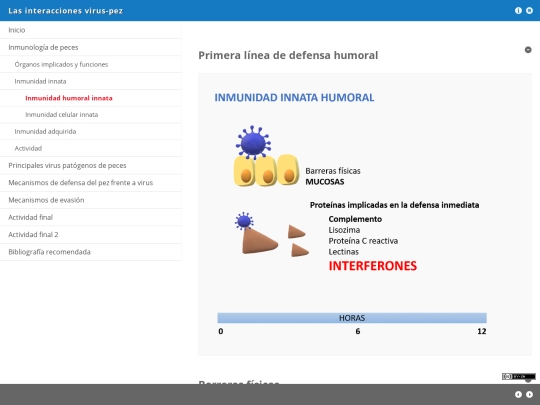Click the round icon right of info

click(529, 11)
